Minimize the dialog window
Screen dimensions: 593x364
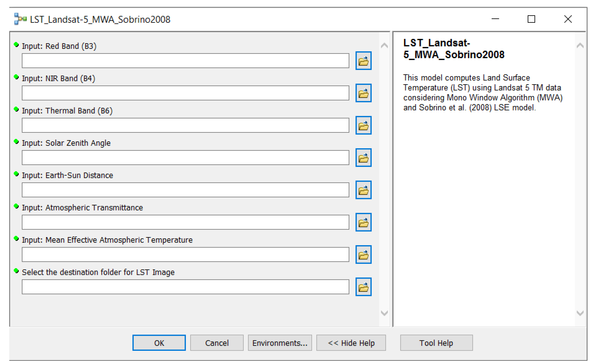(x=495, y=19)
